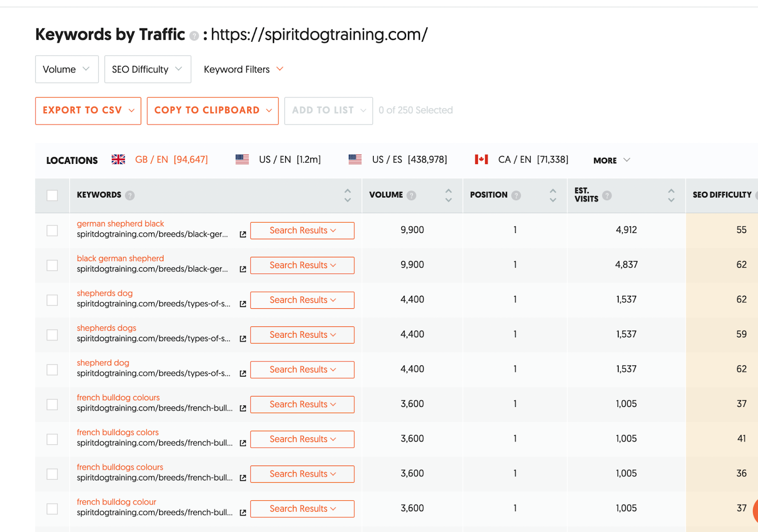Expand Search Results for black german shepherd
Screen dimensions: 758x532
click(302, 265)
